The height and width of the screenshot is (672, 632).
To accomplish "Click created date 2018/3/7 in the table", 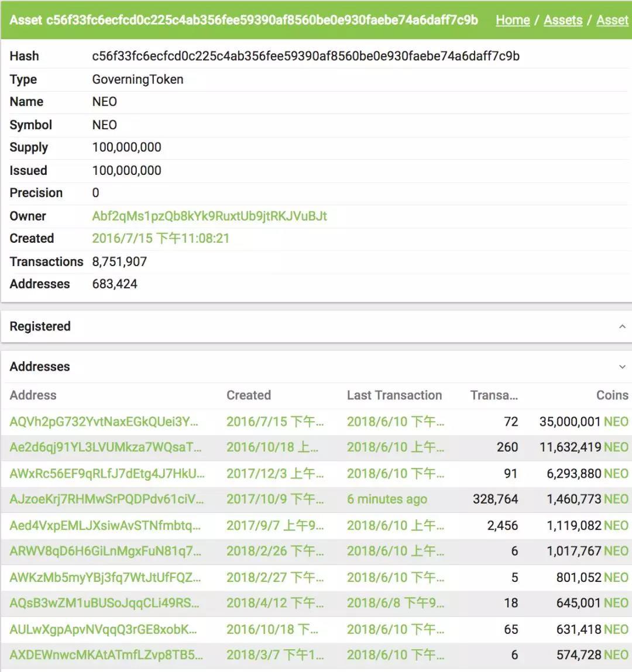I will click(x=275, y=655).
